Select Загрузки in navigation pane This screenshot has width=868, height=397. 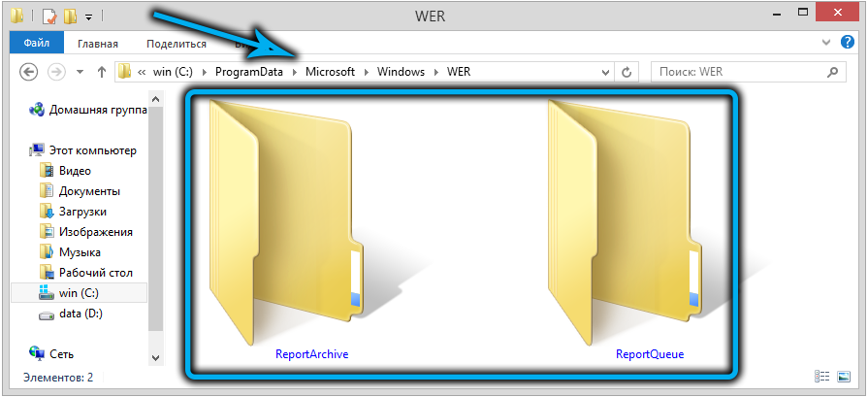[x=82, y=212]
